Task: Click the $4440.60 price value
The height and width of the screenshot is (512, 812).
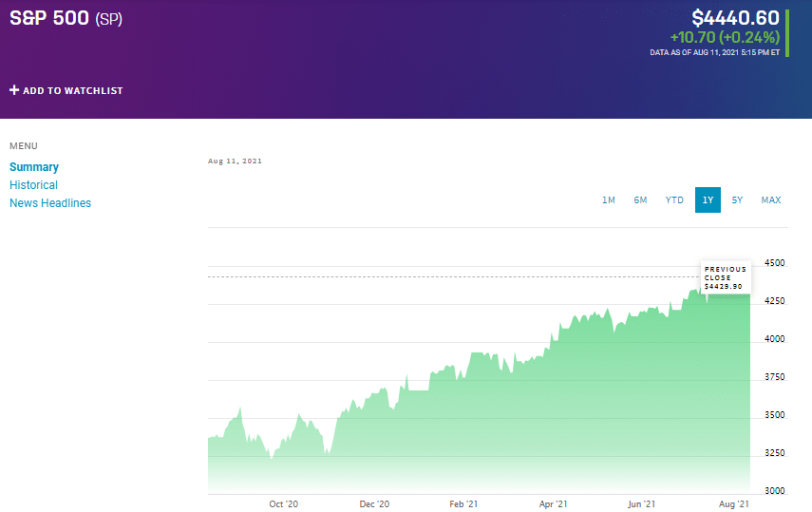Action: 735,18
